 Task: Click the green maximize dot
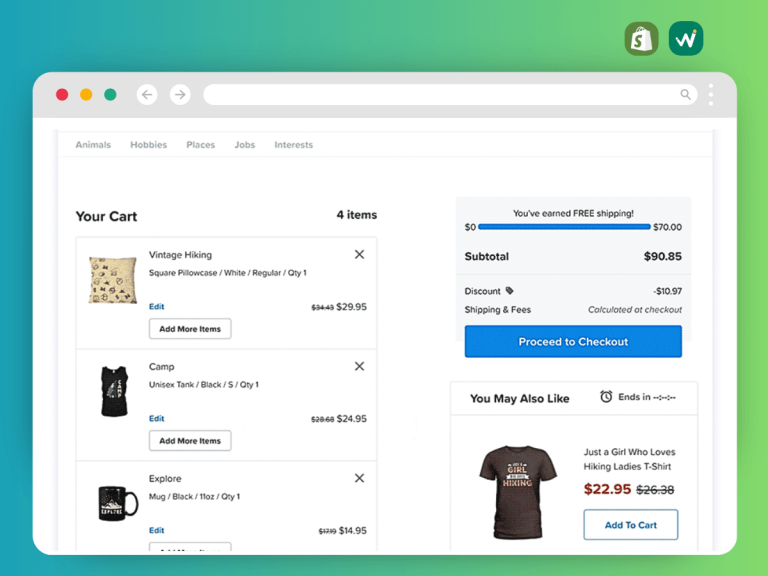[x=110, y=95]
